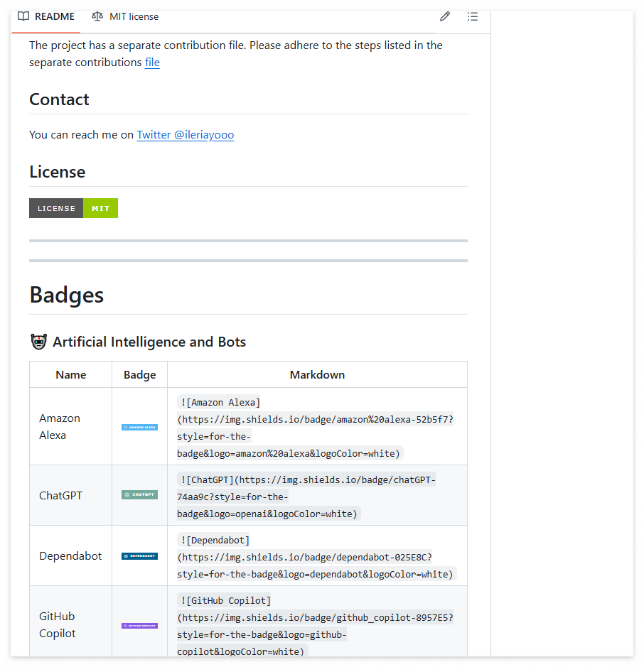Click the README book icon
The height and width of the screenshot is (667, 644).
pyautogui.click(x=23, y=16)
